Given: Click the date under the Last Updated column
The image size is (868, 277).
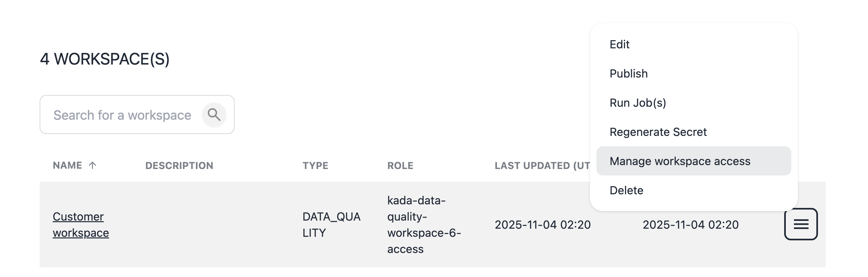Looking at the screenshot, I should 542,224.
